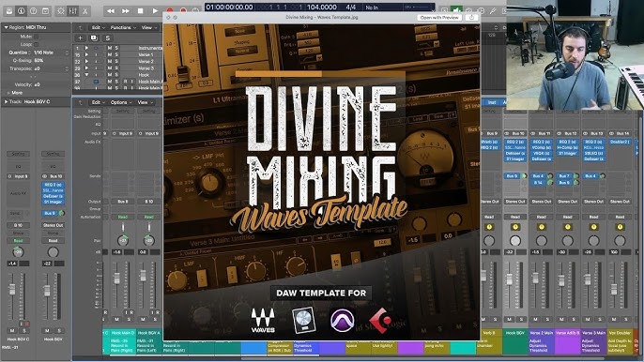Image resolution: width=644 pixels, height=362 pixels.
Task: Collapse the Region inspector disclosure triangle
Action: point(6,27)
